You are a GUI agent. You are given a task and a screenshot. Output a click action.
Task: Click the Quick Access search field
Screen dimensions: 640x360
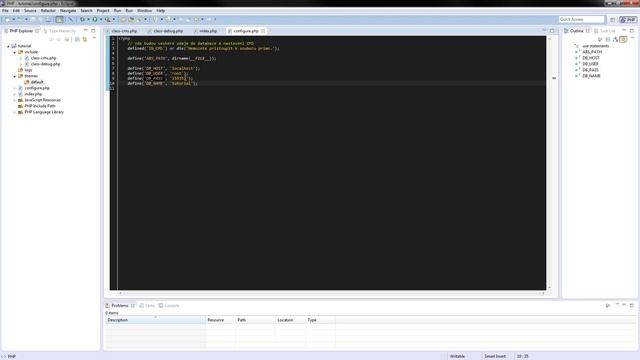(581, 19)
